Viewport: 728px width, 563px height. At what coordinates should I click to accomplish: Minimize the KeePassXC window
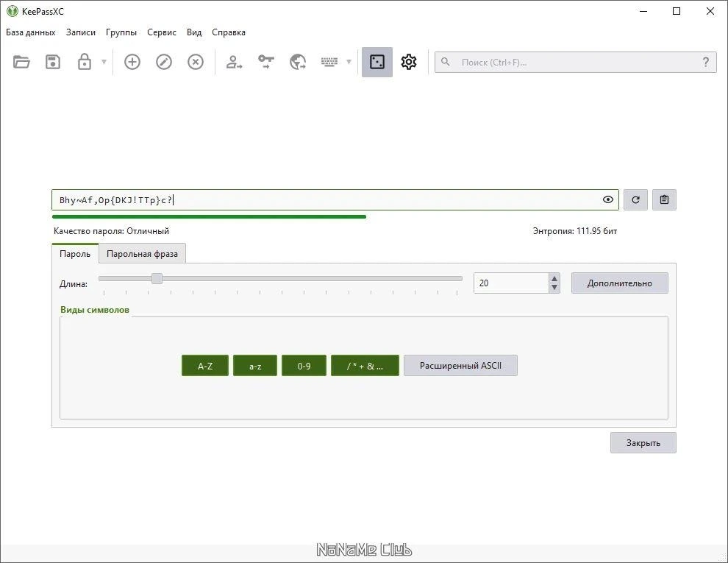tap(643, 11)
